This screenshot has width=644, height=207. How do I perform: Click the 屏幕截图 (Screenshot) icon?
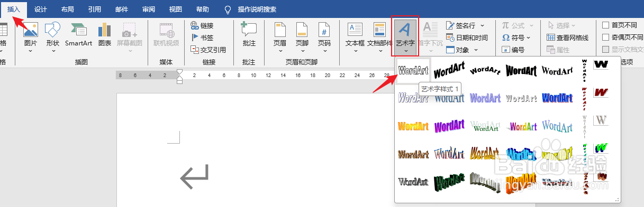(130, 30)
